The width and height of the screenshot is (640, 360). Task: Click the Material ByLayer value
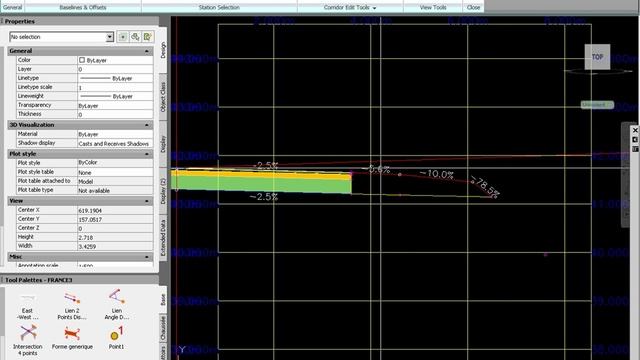(115, 134)
